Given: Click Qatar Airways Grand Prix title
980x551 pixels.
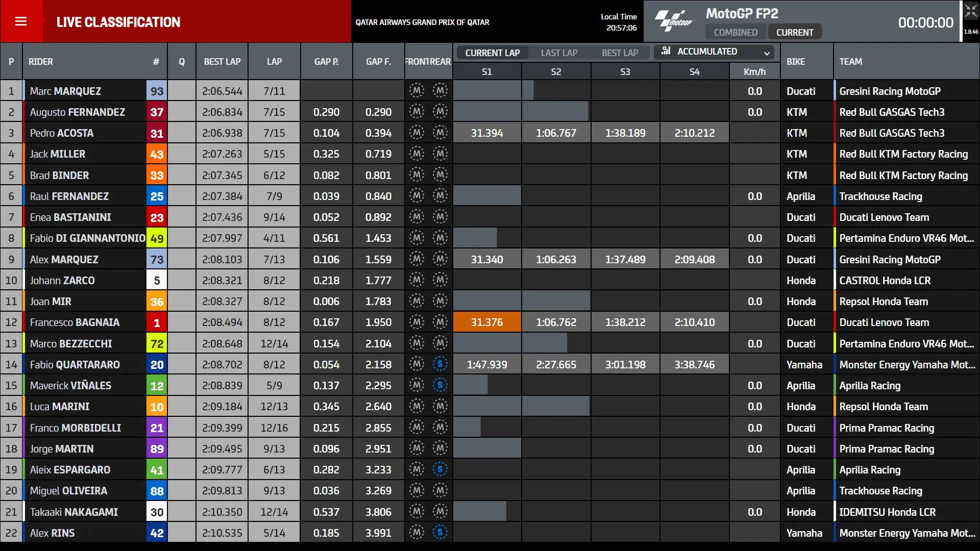Looking at the screenshot, I should pyautogui.click(x=422, y=22).
